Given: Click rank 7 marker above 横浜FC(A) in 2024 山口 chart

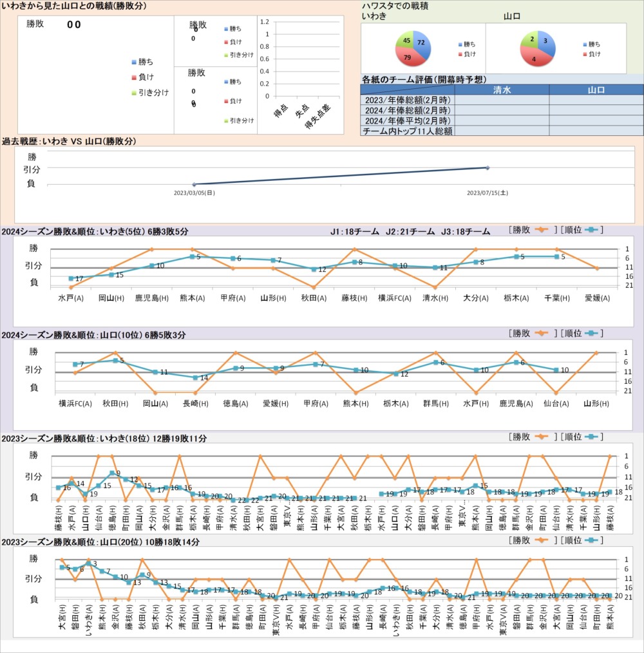Looking at the screenshot, I should coord(75,364).
